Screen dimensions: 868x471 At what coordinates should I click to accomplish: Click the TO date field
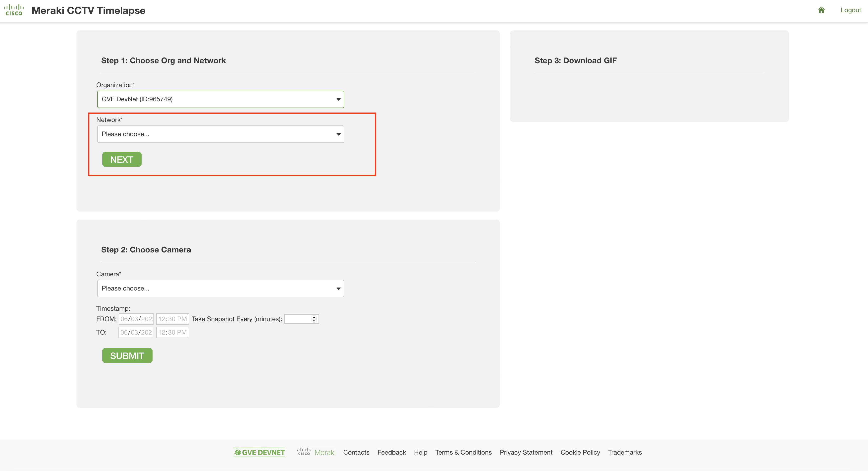click(x=136, y=332)
